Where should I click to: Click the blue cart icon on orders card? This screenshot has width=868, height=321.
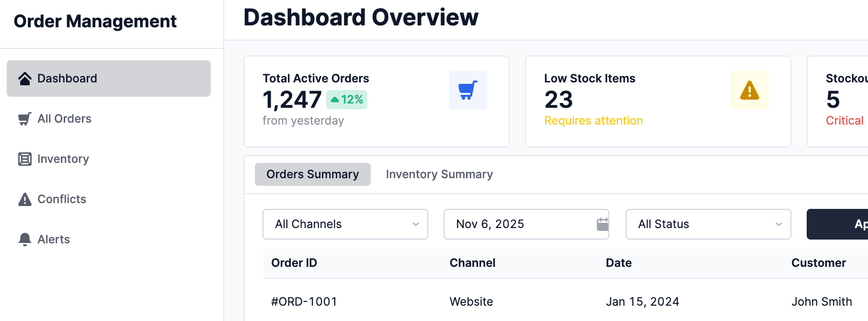pyautogui.click(x=468, y=90)
